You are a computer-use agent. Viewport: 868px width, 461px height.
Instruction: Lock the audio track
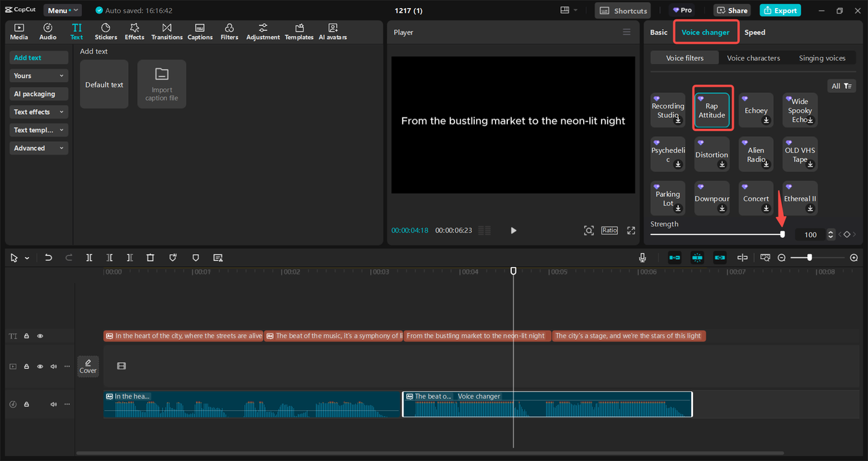tap(26, 404)
